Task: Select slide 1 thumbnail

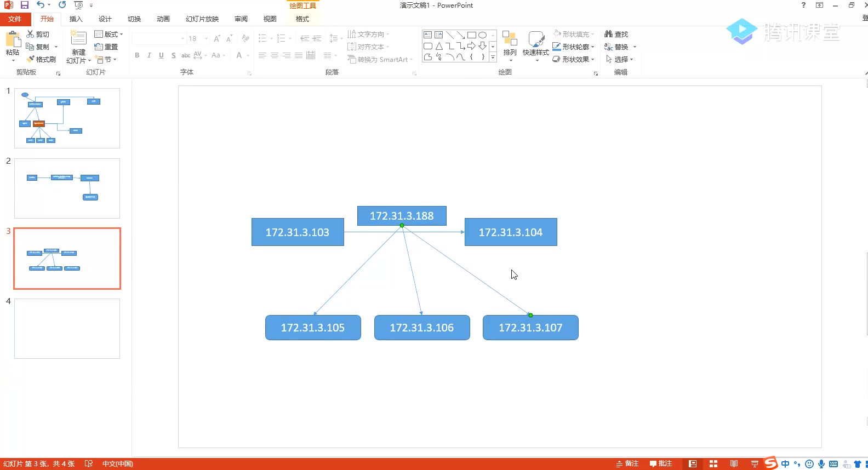Action: pyautogui.click(x=67, y=118)
